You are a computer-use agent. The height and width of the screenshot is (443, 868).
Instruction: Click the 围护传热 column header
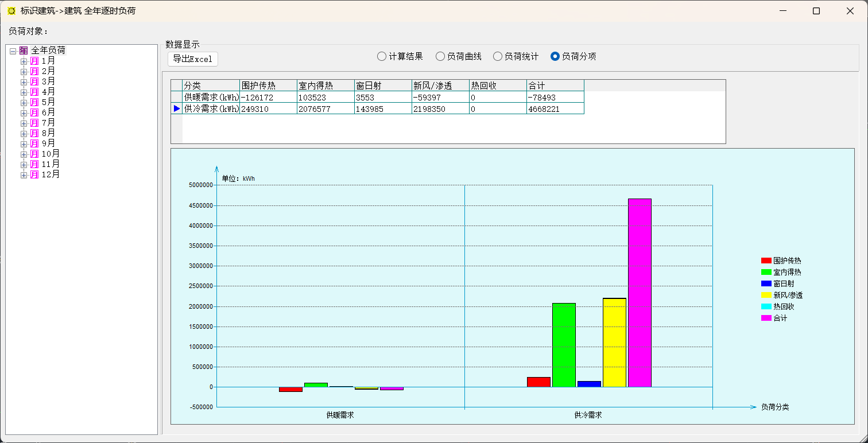click(x=268, y=86)
